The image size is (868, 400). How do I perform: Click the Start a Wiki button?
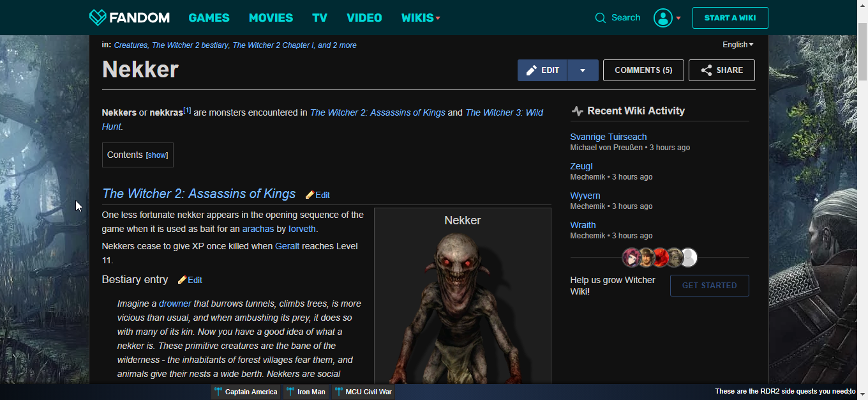click(x=730, y=18)
